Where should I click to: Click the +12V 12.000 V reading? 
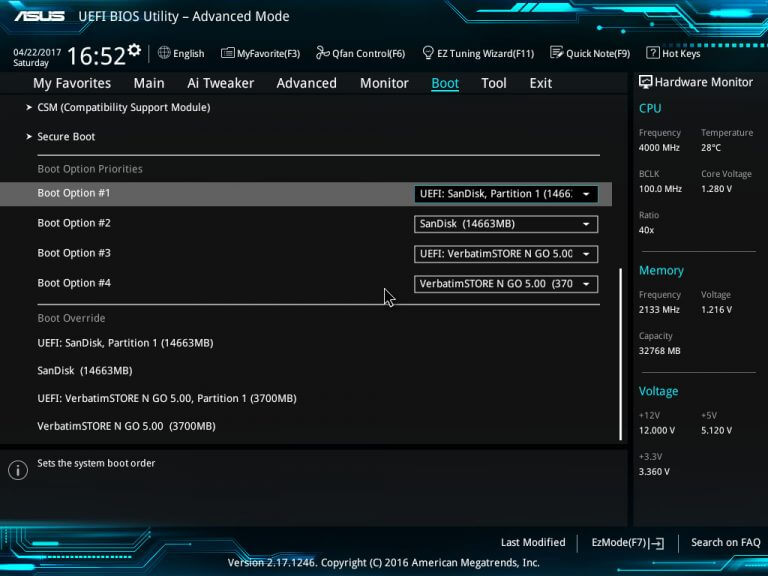tap(656, 431)
